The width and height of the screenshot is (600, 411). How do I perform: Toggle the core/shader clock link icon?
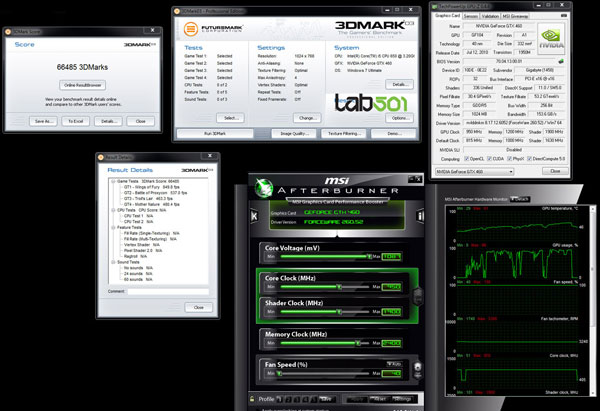pos(418,296)
